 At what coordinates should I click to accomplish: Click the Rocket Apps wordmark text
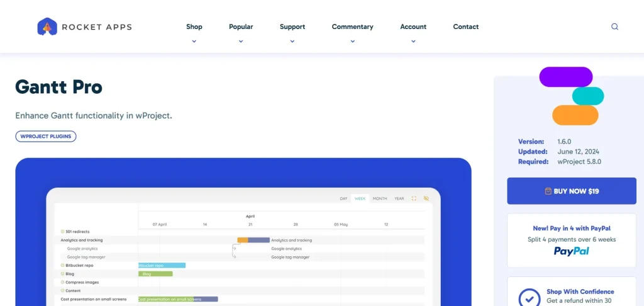coord(96,27)
